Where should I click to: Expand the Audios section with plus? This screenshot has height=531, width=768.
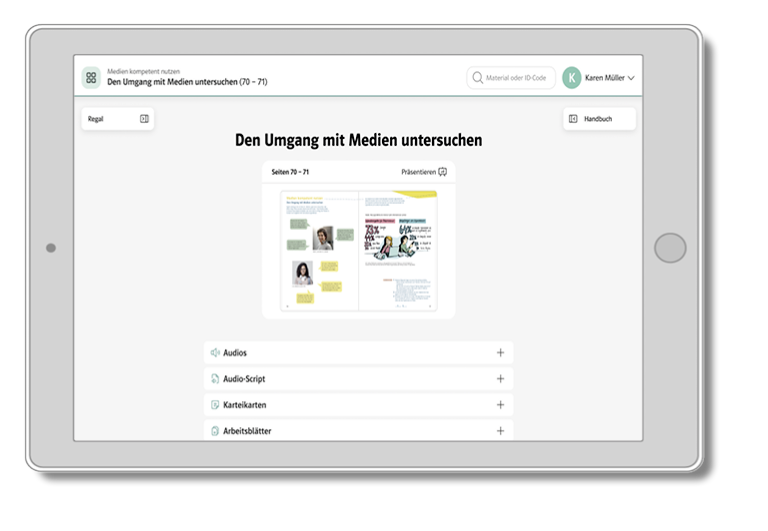(500, 353)
